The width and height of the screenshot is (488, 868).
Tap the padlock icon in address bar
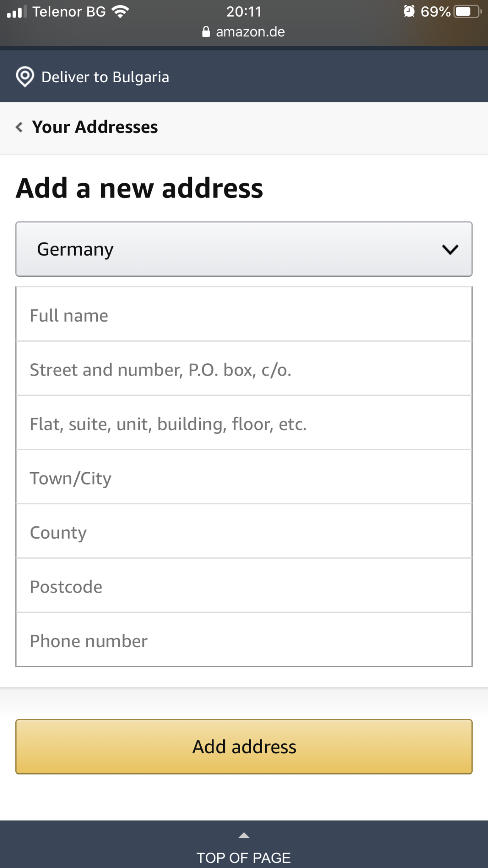coord(206,32)
